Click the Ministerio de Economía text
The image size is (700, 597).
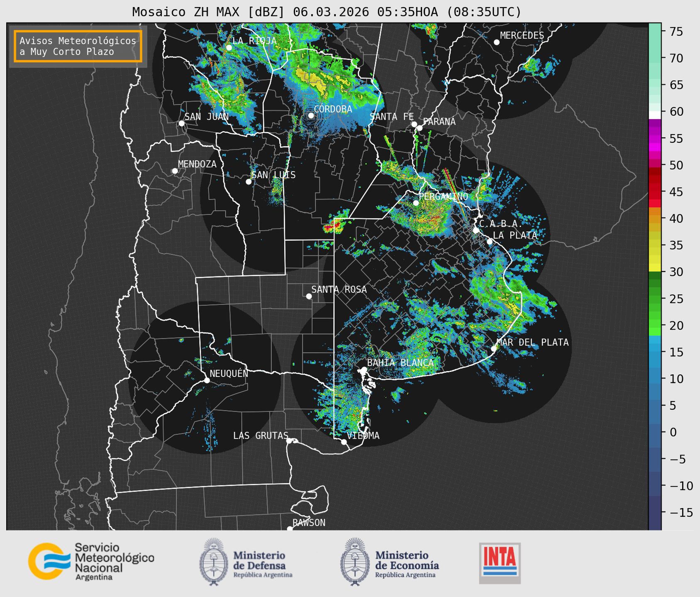coord(407,565)
